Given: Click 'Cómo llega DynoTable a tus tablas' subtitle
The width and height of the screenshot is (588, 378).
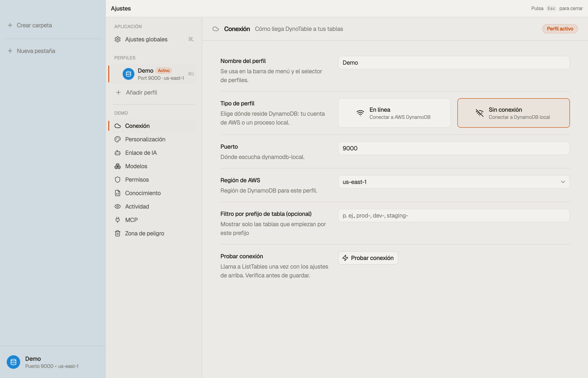Looking at the screenshot, I should pos(299,29).
